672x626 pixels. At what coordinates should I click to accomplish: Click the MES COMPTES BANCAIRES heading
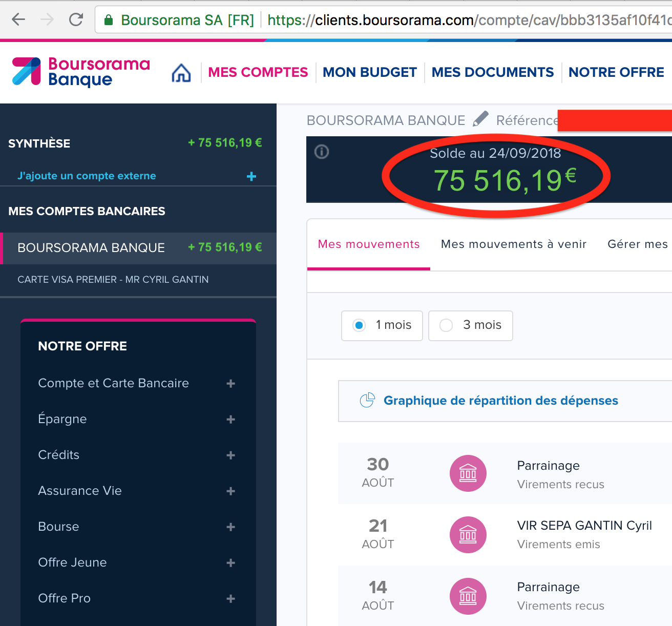(x=87, y=211)
